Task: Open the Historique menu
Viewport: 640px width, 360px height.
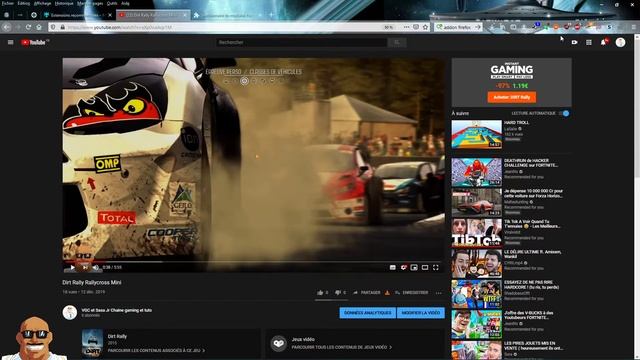Action: (x=64, y=3)
